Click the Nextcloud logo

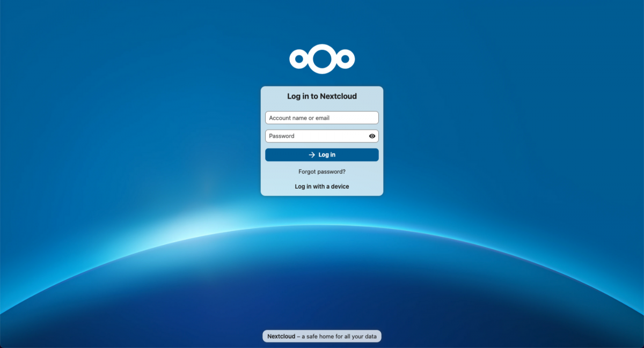point(322,59)
